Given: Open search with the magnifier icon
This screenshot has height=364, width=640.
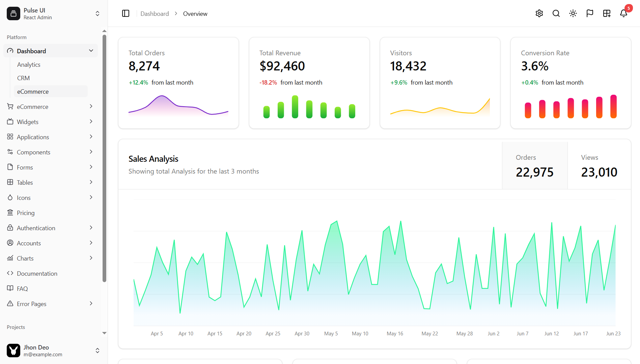Looking at the screenshot, I should click(x=556, y=13).
